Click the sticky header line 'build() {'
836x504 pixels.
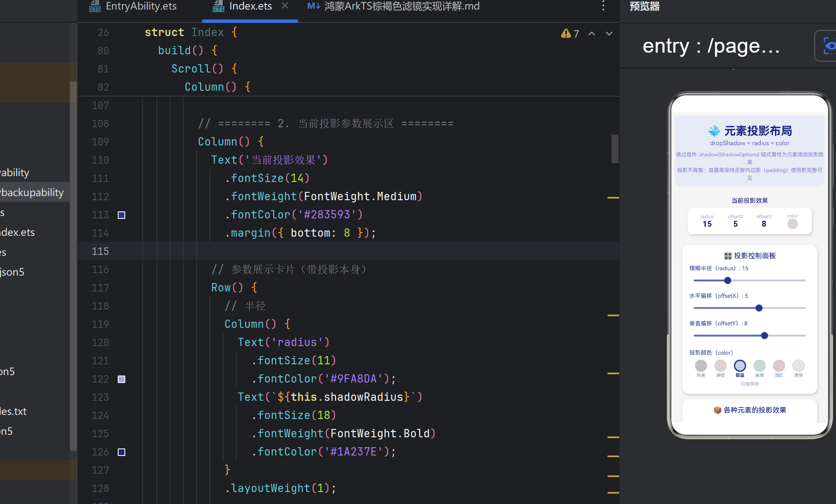coord(187,51)
